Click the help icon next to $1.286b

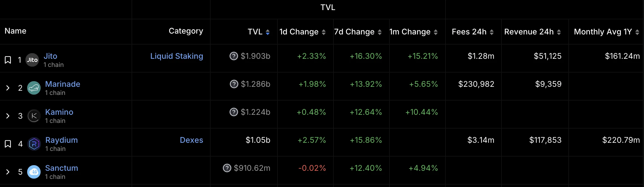click(x=234, y=84)
